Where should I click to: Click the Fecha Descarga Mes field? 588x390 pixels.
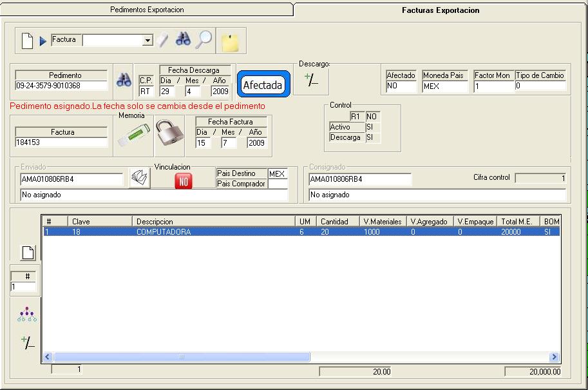(x=193, y=91)
